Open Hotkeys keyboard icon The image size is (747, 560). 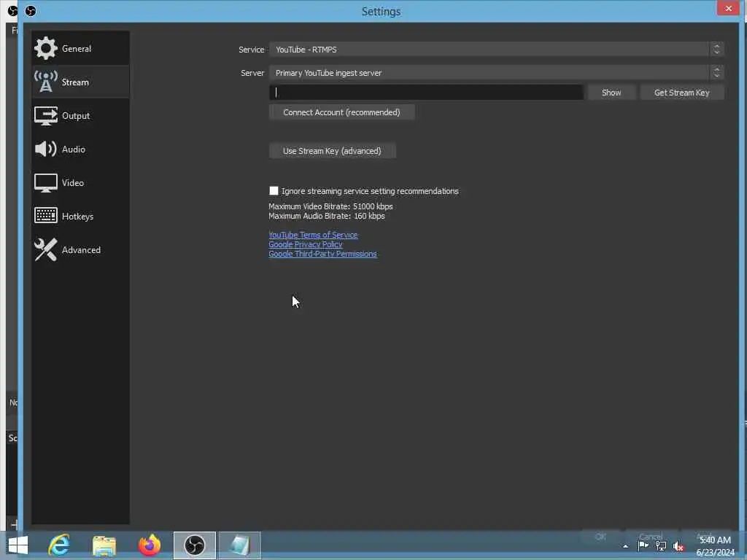(46, 216)
